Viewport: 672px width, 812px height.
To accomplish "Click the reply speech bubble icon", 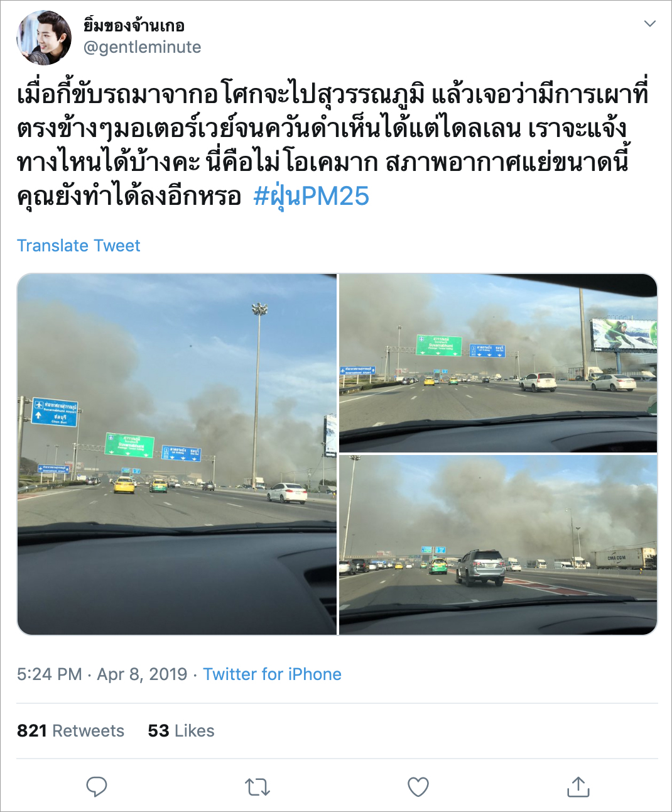I will tap(96, 787).
